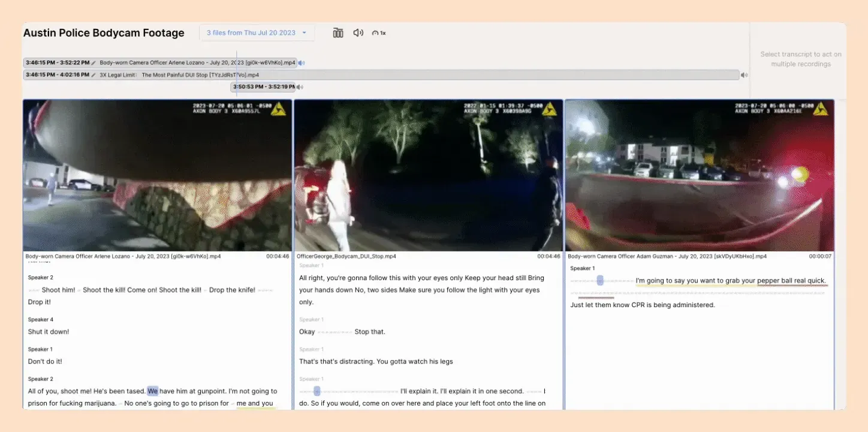Mute the 3:50:53 PM track speaker icon

coord(299,87)
